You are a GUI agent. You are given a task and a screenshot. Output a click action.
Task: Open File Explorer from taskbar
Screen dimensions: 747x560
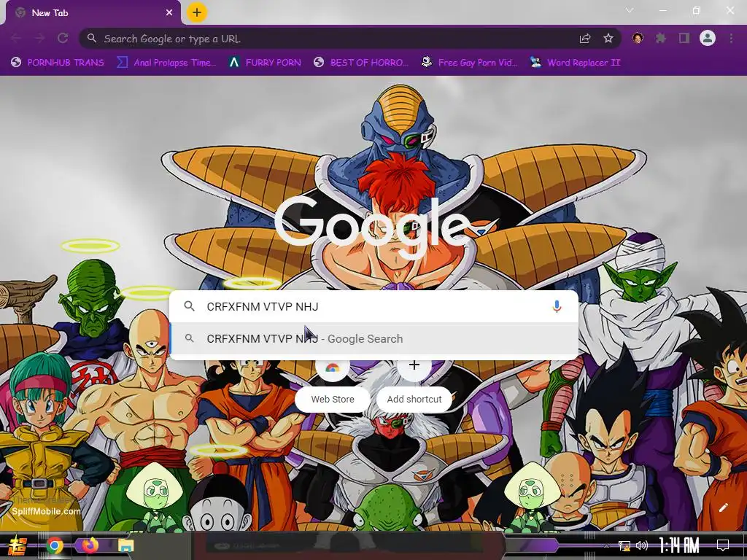(126, 545)
